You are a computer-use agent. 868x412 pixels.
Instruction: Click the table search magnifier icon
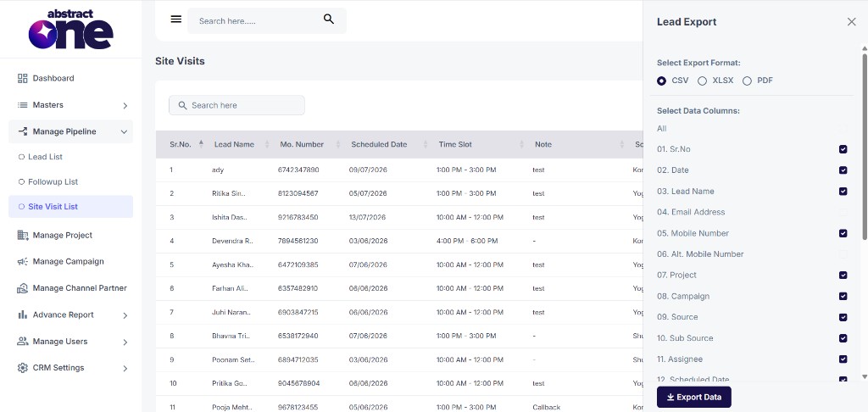182,105
